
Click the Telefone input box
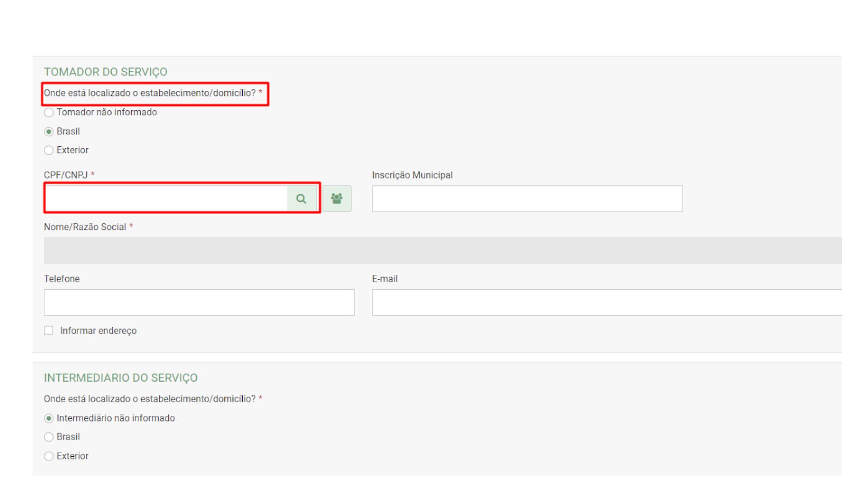point(199,302)
